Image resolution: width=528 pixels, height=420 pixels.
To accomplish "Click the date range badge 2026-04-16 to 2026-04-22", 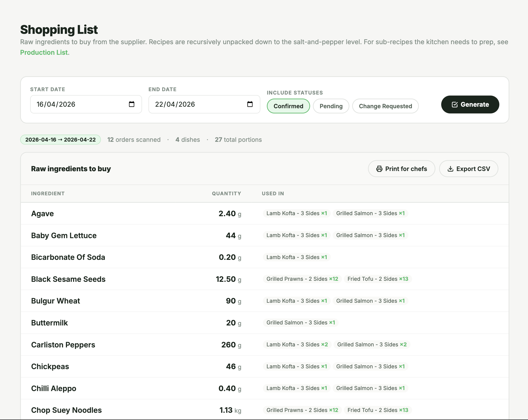I will click(60, 140).
